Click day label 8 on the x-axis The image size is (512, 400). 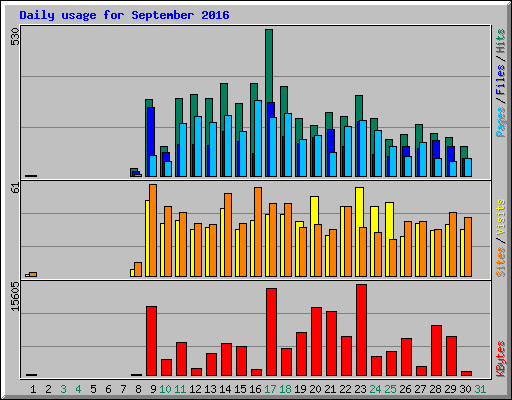coord(138,389)
